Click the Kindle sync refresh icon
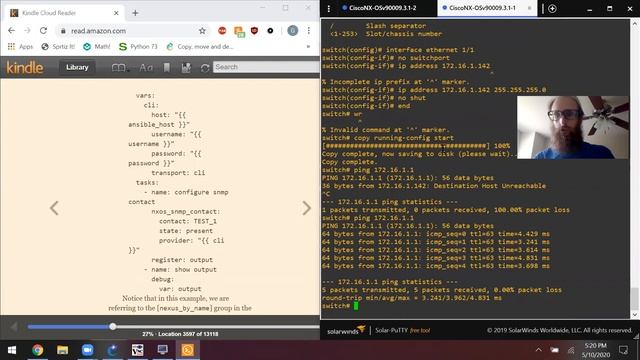640x360 pixels. click(x=205, y=68)
